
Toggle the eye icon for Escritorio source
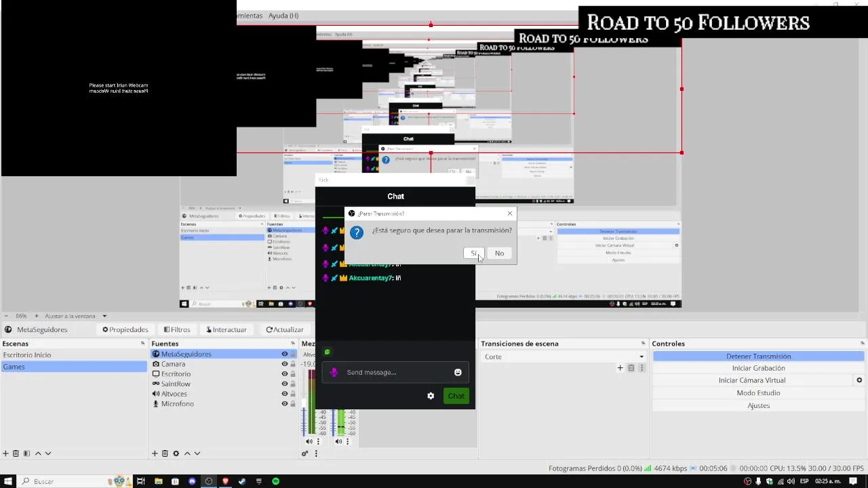[x=285, y=373]
